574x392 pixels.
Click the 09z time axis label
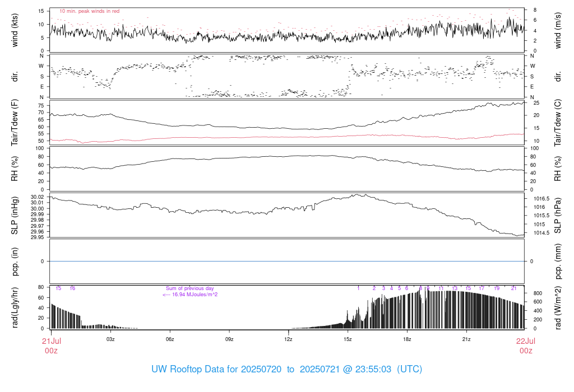[229, 339]
